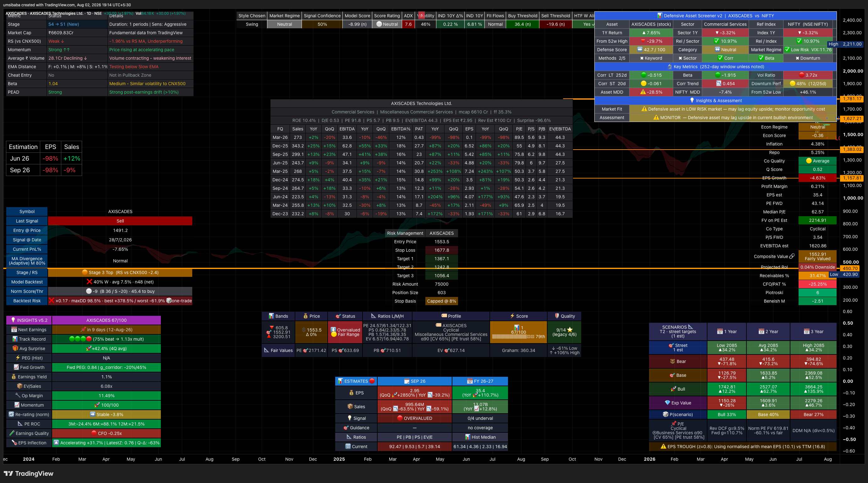
Task: Click the lightning icon beside PEG (Hist)
Action: pos(18,358)
